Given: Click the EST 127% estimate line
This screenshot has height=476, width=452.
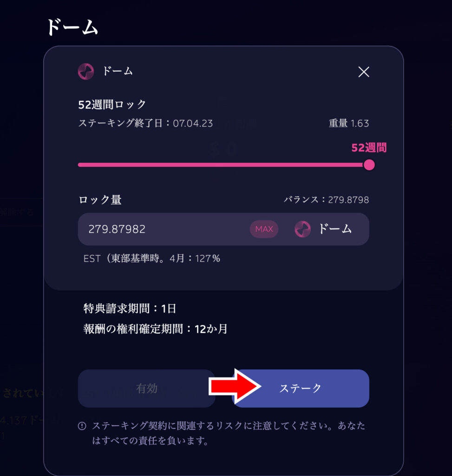Looking at the screenshot, I should pos(152,258).
